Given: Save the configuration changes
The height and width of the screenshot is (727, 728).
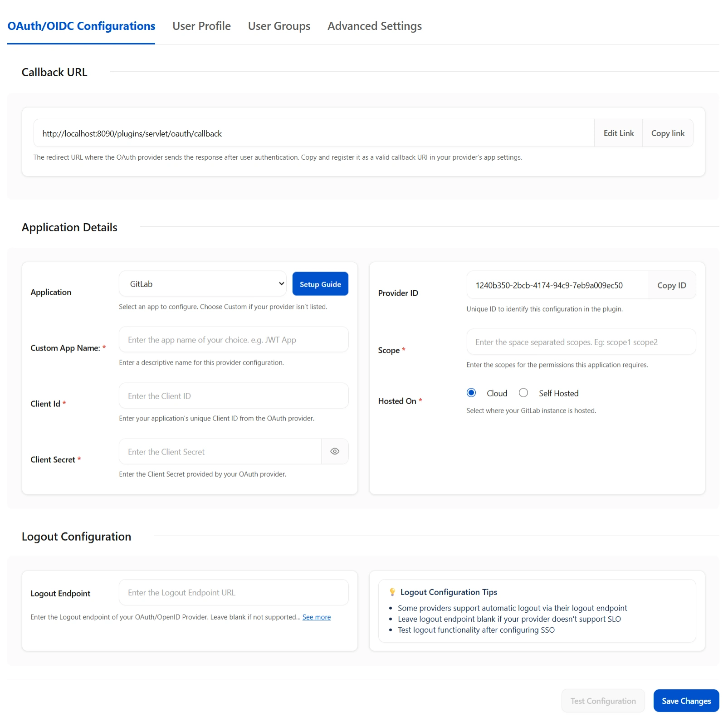Looking at the screenshot, I should click(686, 700).
